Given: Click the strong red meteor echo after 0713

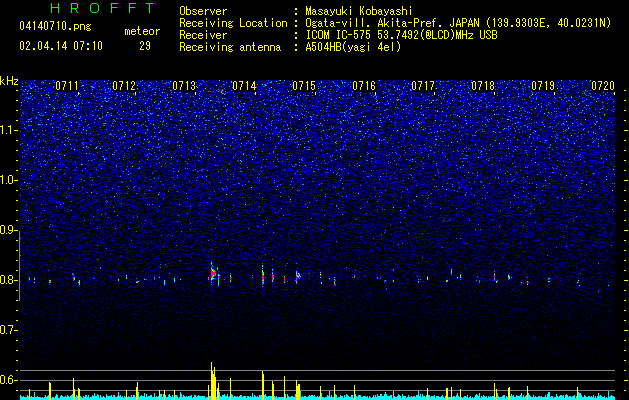Looking at the screenshot, I should (213, 274).
